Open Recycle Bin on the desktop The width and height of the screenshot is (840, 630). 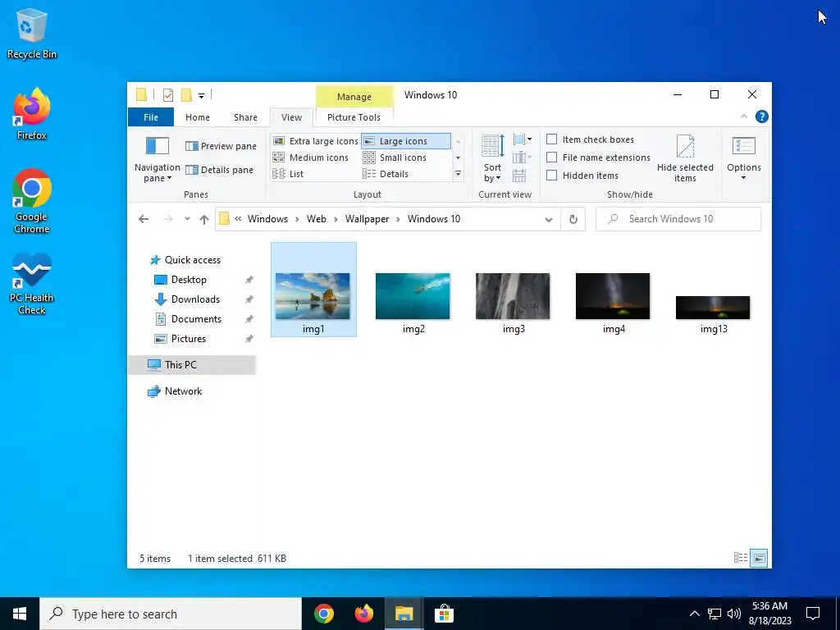pyautogui.click(x=32, y=33)
